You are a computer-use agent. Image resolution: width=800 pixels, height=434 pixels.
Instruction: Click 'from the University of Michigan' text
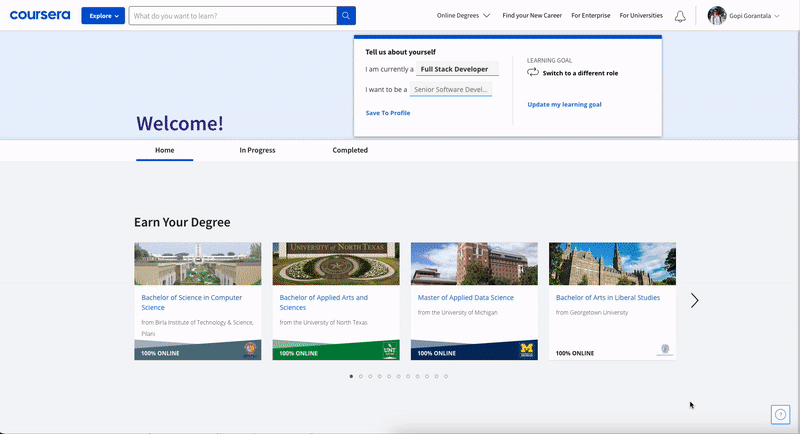click(x=457, y=313)
